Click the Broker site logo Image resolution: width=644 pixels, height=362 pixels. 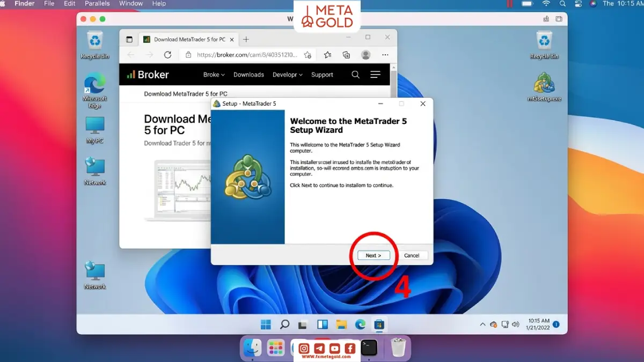point(148,75)
